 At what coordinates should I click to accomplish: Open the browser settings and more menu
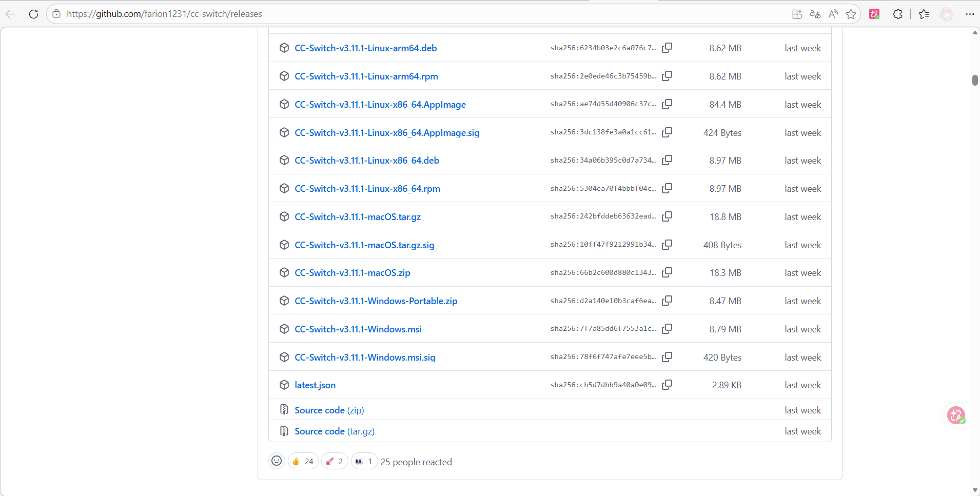pos(970,14)
